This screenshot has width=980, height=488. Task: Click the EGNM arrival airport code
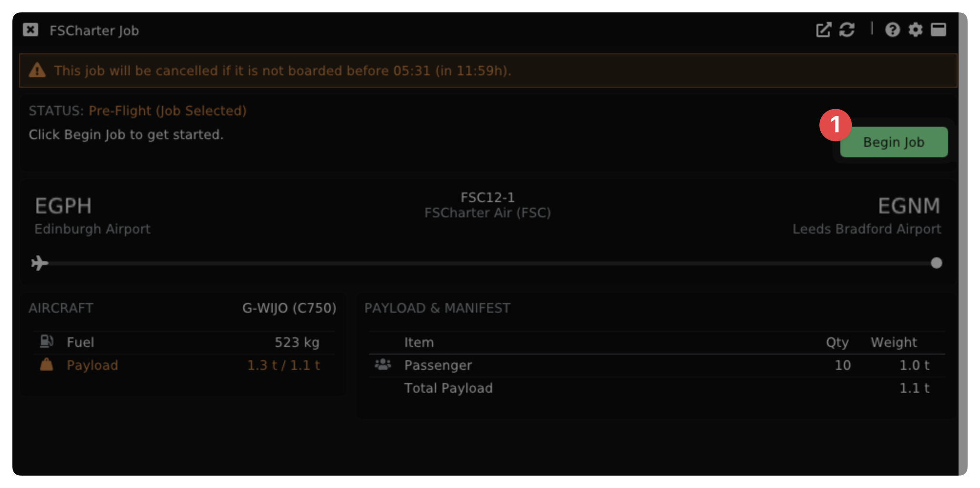click(x=909, y=206)
